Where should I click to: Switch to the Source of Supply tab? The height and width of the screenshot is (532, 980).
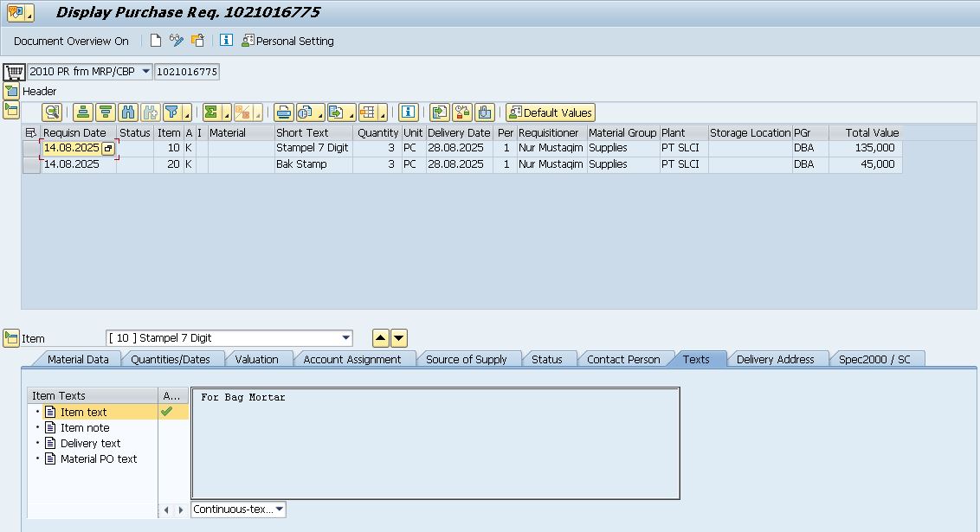pos(466,359)
